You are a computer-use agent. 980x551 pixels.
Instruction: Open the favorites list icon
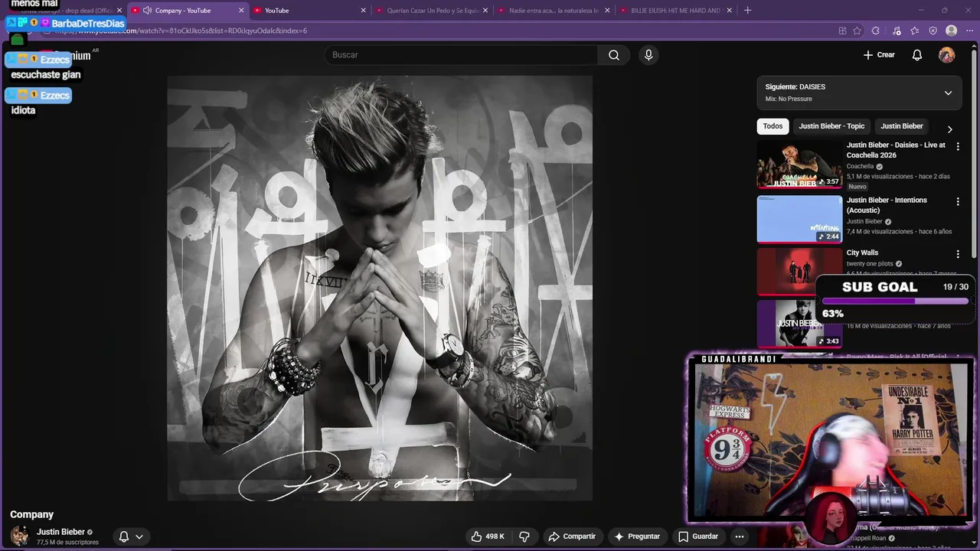[915, 31]
